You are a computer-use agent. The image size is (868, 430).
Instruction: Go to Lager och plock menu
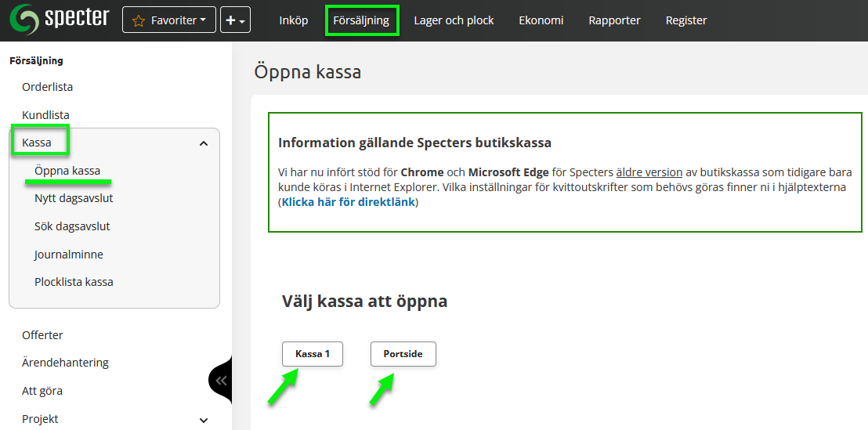pos(454,20)
